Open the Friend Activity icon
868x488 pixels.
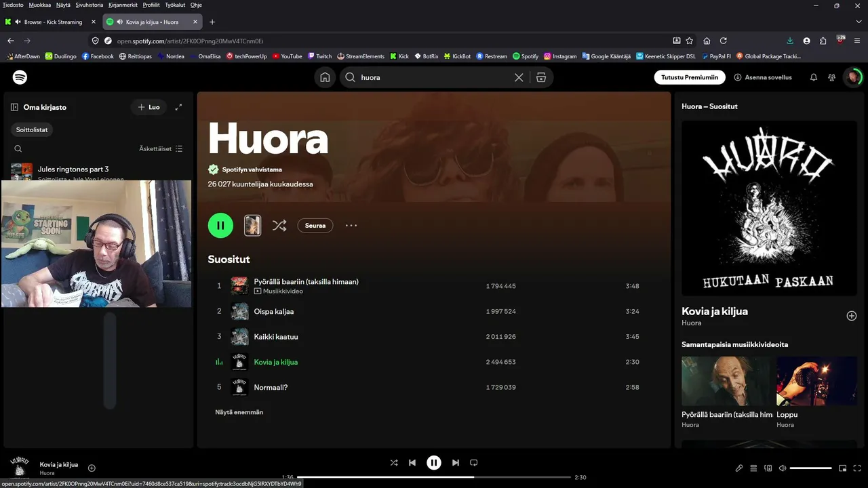(x=831, y=77)
